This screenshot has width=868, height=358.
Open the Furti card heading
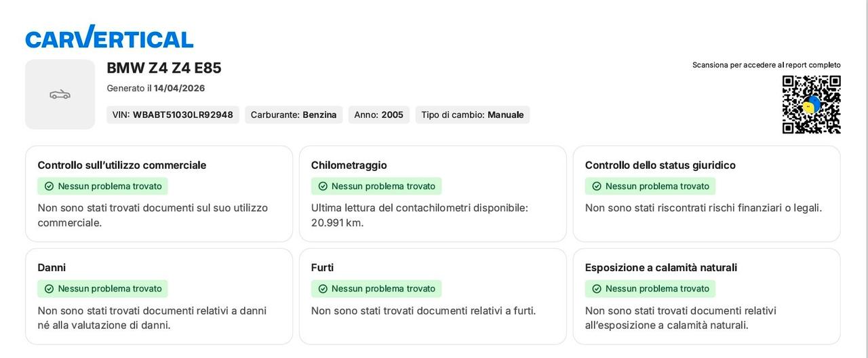[322, 268]
